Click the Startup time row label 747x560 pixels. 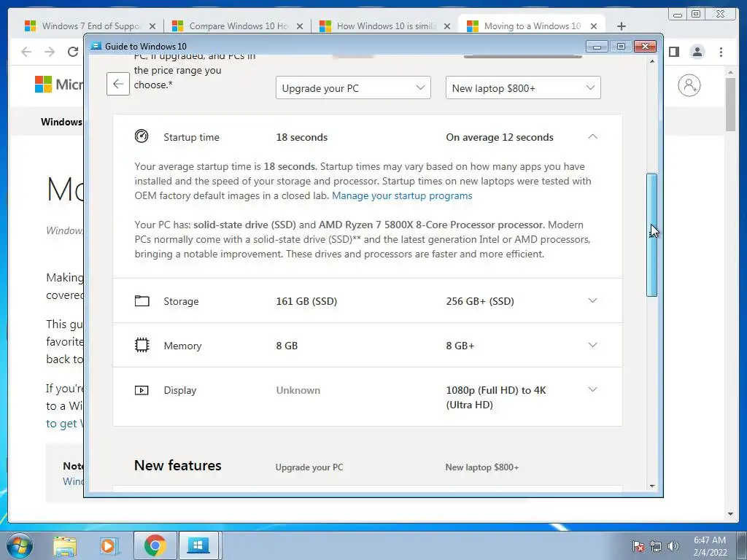tap(192, 137)
